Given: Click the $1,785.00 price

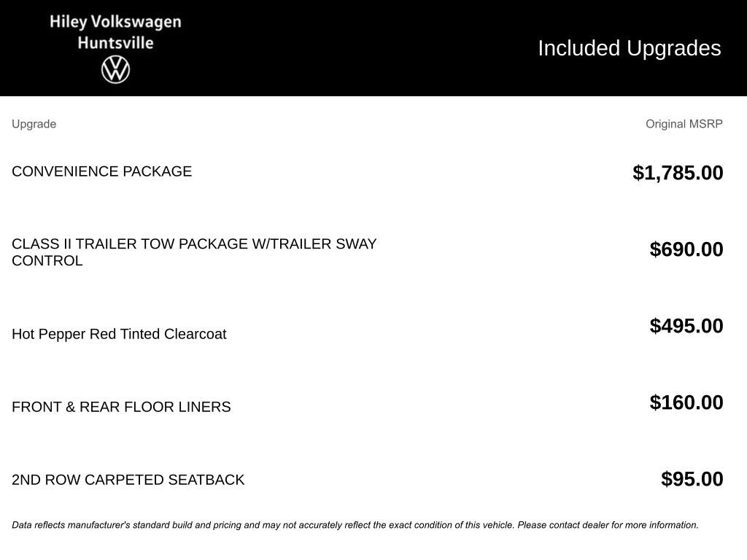Looking at the screenshot, I should click(x=678, y=172).
